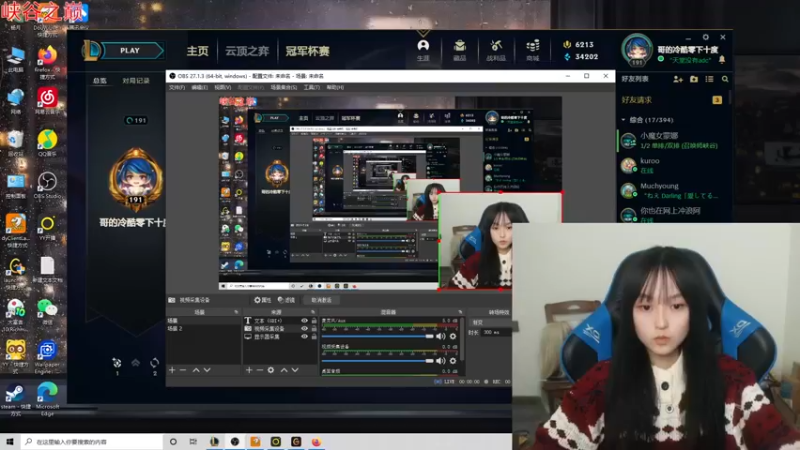
Task: Open 好友请求 friend requests row
Action: pos(671,100)
